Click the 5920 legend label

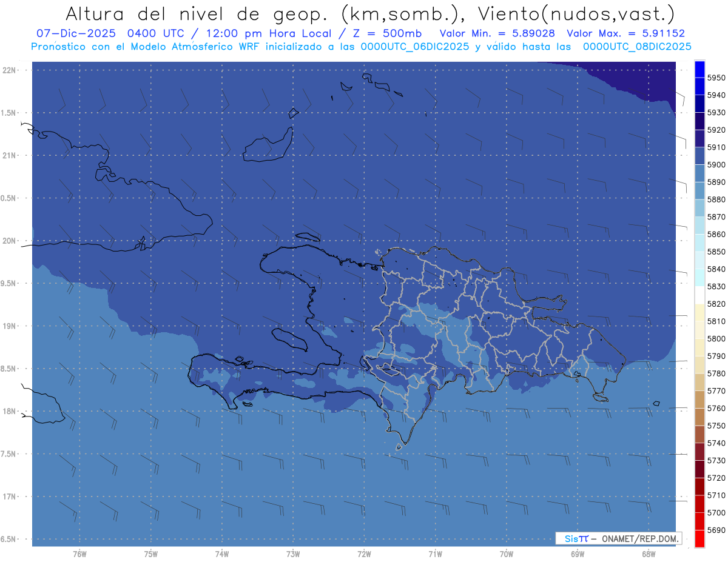[716, 130]
